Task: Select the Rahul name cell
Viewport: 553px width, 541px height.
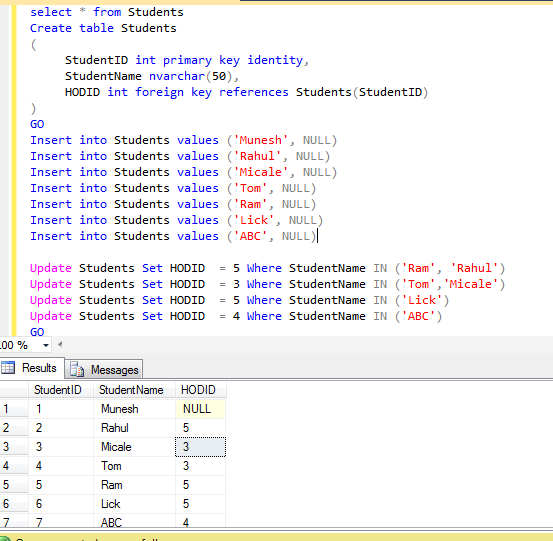Action: (x=134, y=428)
